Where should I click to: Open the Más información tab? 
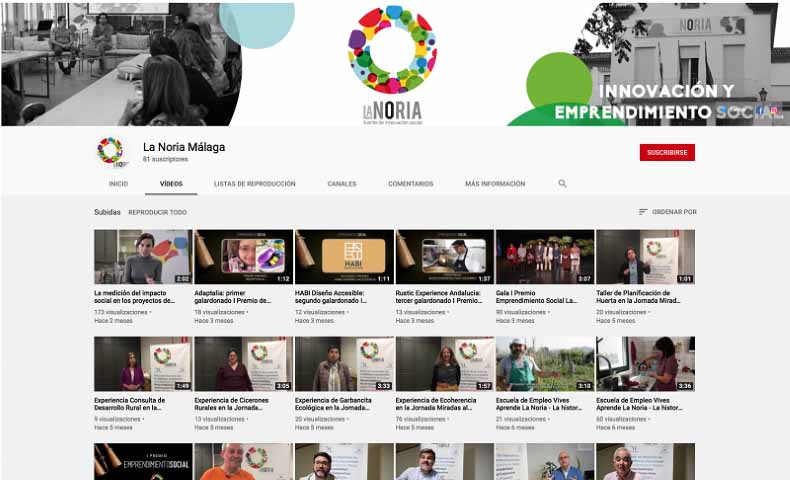(495, 184)
